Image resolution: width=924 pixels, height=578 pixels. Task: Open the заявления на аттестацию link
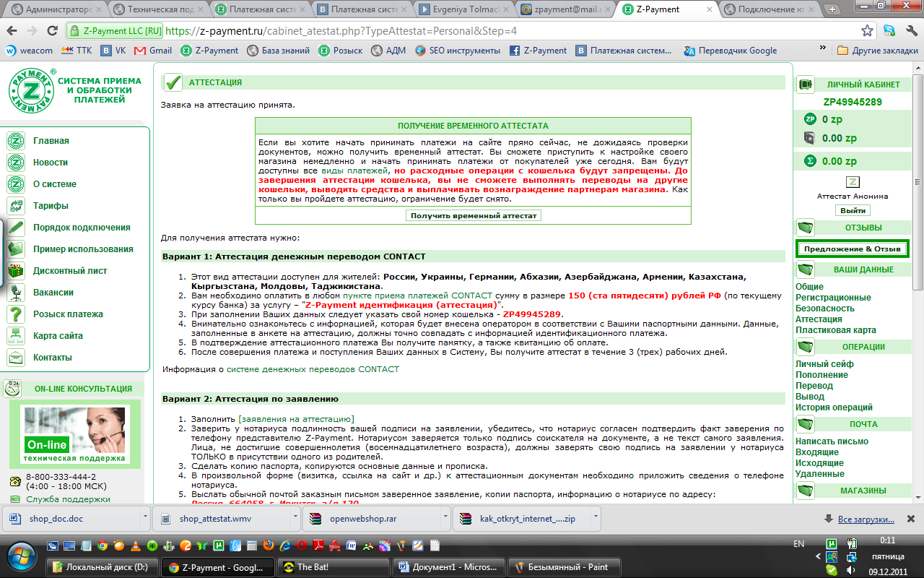296,419
